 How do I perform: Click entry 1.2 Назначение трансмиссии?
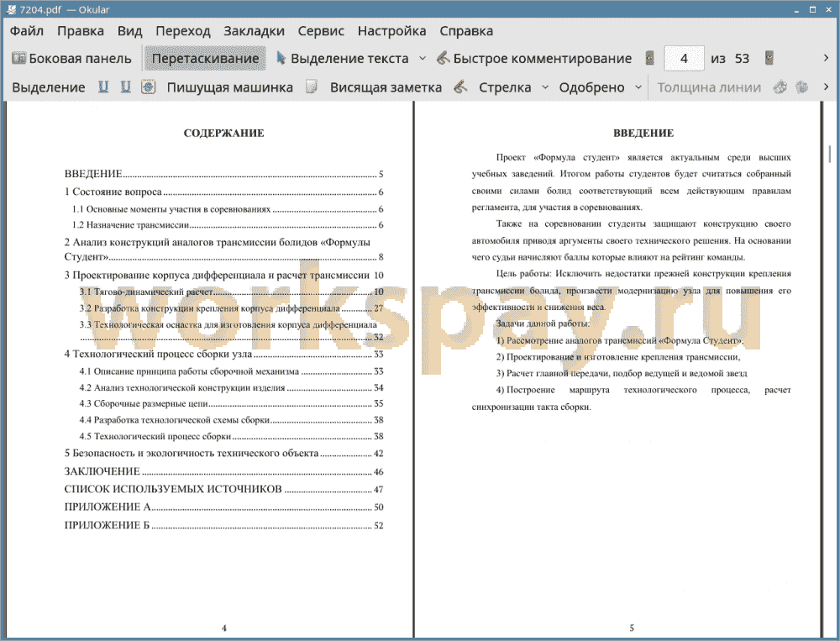click(228, 225)
